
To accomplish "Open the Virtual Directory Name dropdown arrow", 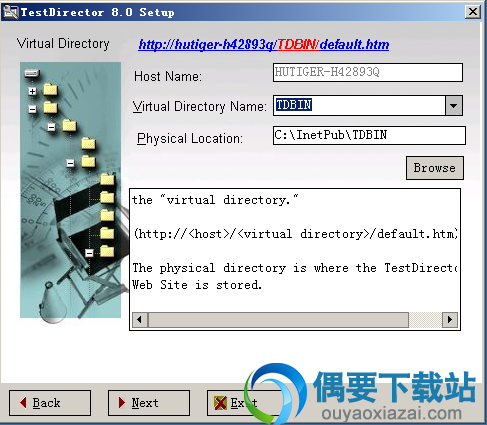I will [454, 106].
